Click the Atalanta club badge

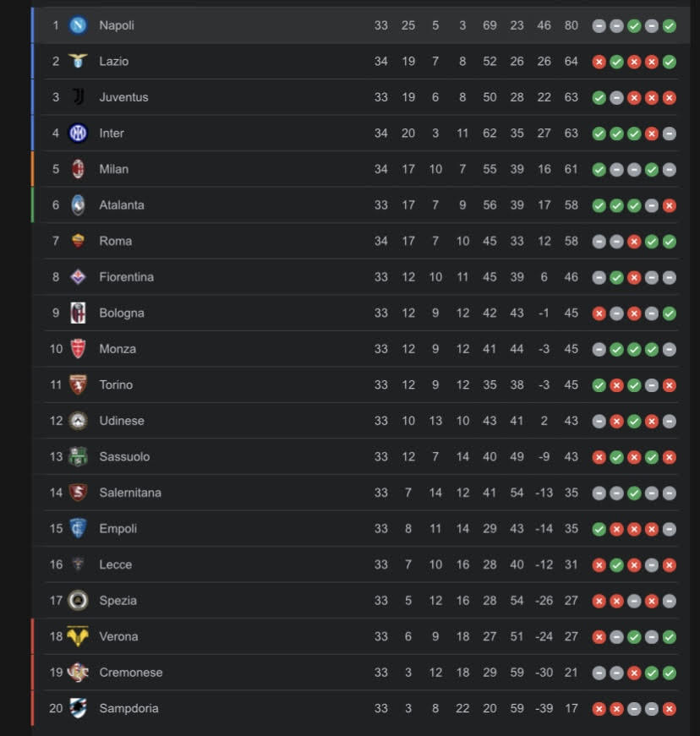pyautogui.click(x=78, y=205)
